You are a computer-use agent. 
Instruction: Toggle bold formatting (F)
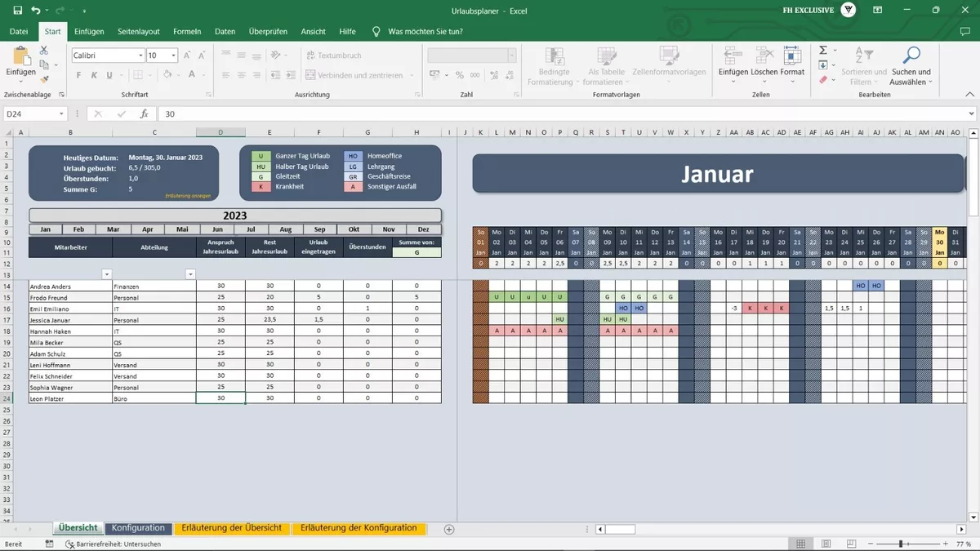tap(79, 75)
